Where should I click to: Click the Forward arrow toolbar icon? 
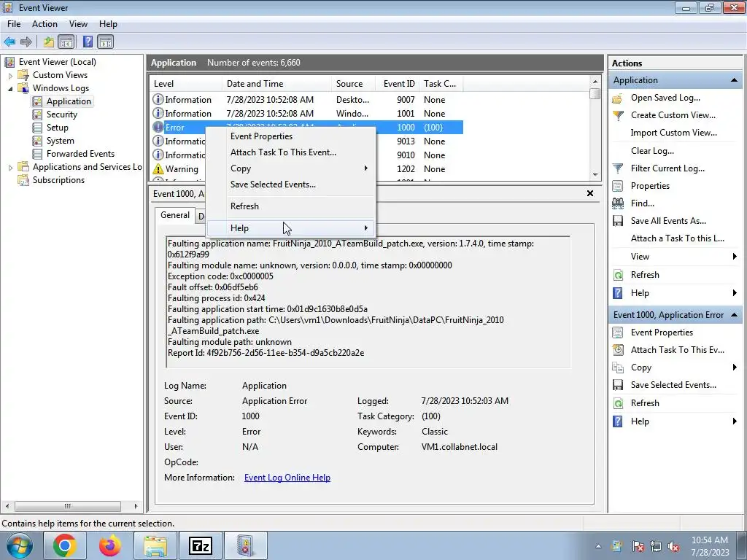(x=26, y=42)
